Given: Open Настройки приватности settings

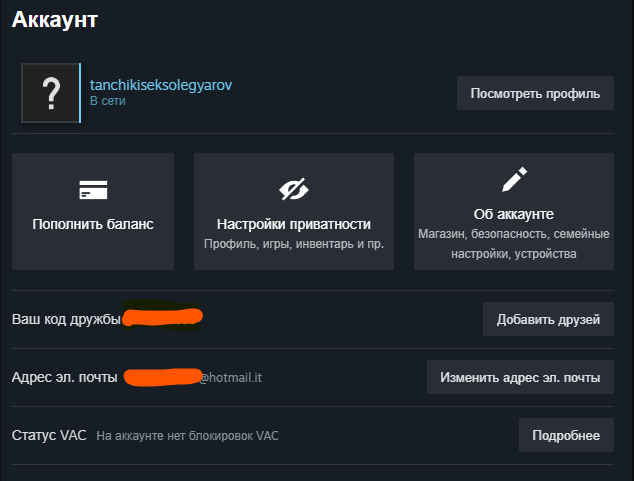Looking at the screenshot, I should click(x=294, y=211).
